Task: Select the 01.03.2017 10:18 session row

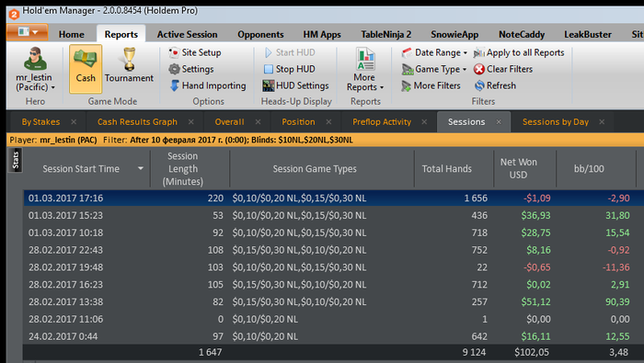Action: [x=333, y=233]
